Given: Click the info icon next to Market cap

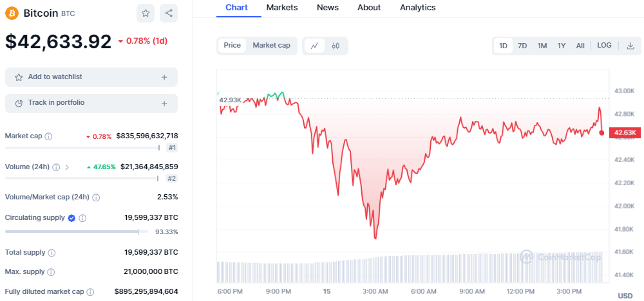Looking at the screenshot, I should coord(48,136).
